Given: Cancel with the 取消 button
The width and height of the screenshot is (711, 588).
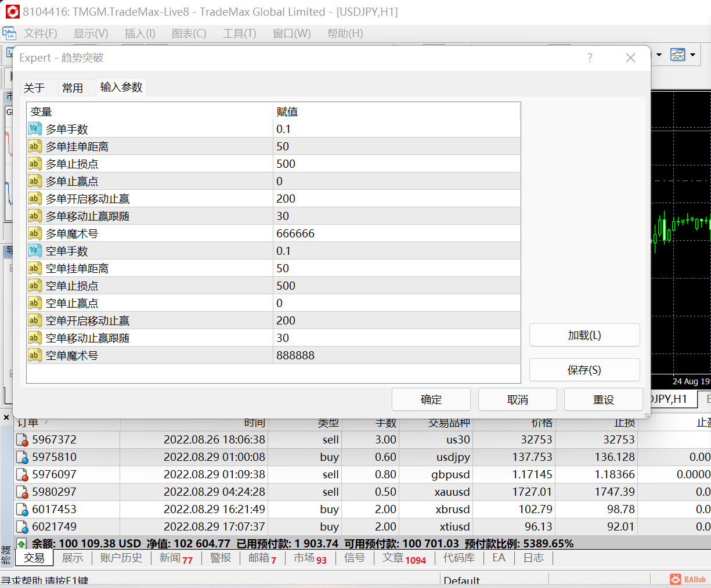Looking at the screenshot, I should click(518, 399).
